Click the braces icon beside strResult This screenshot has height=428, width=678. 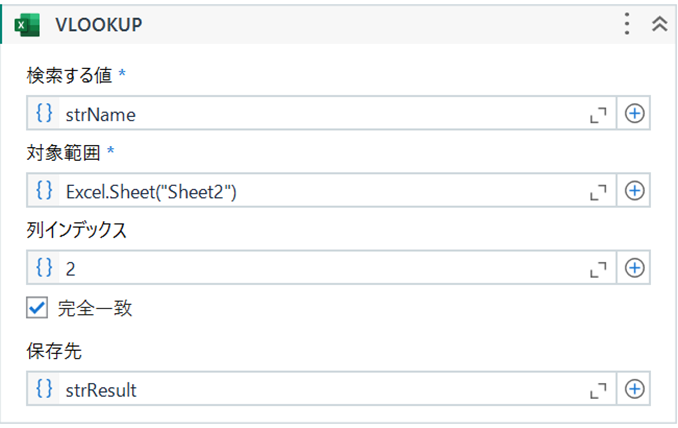[44, 390]
